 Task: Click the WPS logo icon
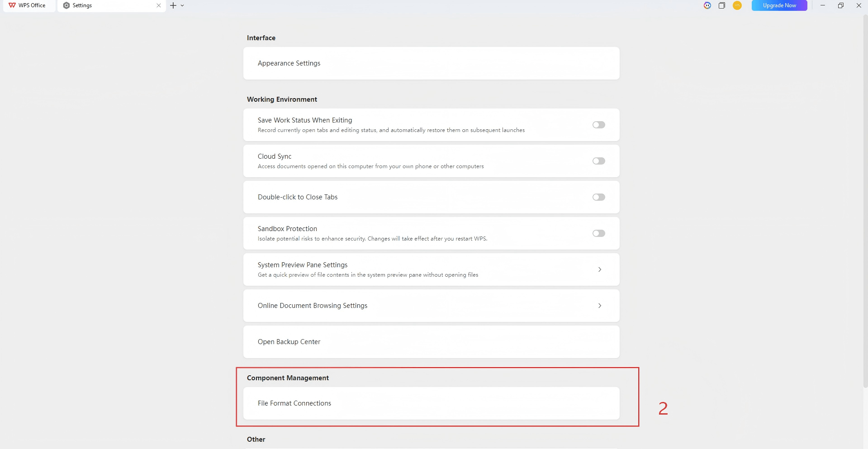pyautogui.click(x=12, y=5)
